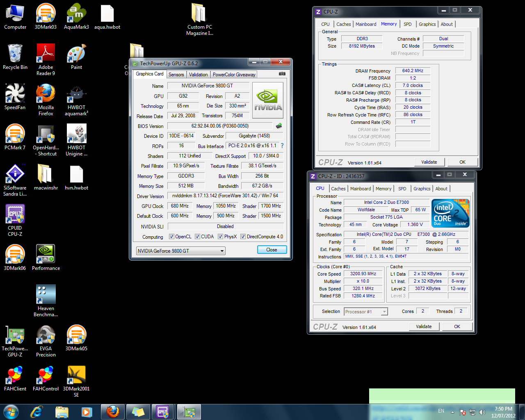Open the hvn.hwbot file
Image resolution: width=525 pixels, height=420 pixels.
click(76, 177)
